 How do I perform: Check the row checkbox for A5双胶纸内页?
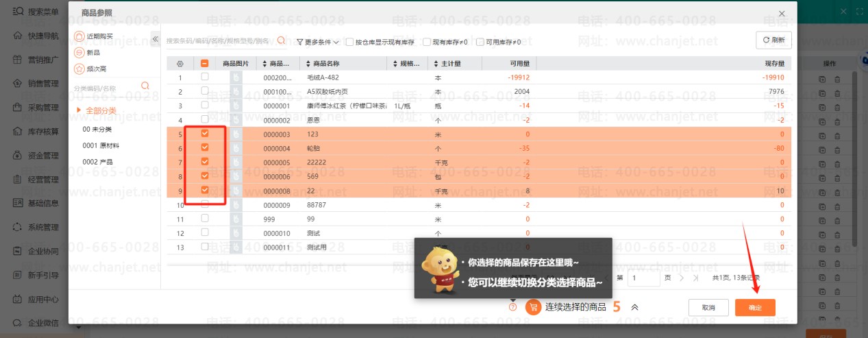click(x=205, y=90)
